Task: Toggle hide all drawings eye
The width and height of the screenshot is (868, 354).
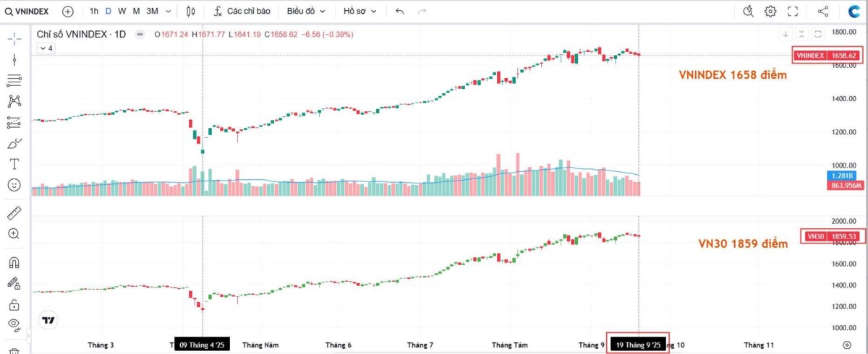Action: (14, 324)
